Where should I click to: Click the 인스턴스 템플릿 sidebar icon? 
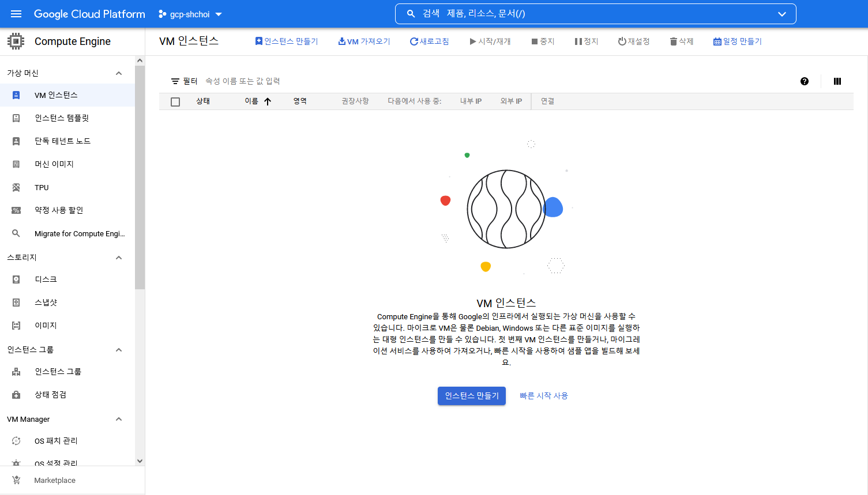[x=16, y=118]
